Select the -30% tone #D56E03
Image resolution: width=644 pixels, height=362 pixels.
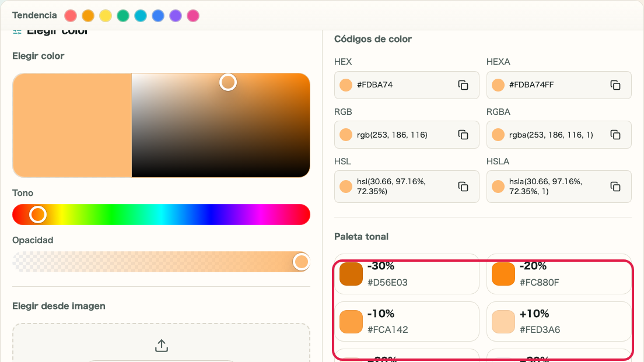tap(407, 274)
